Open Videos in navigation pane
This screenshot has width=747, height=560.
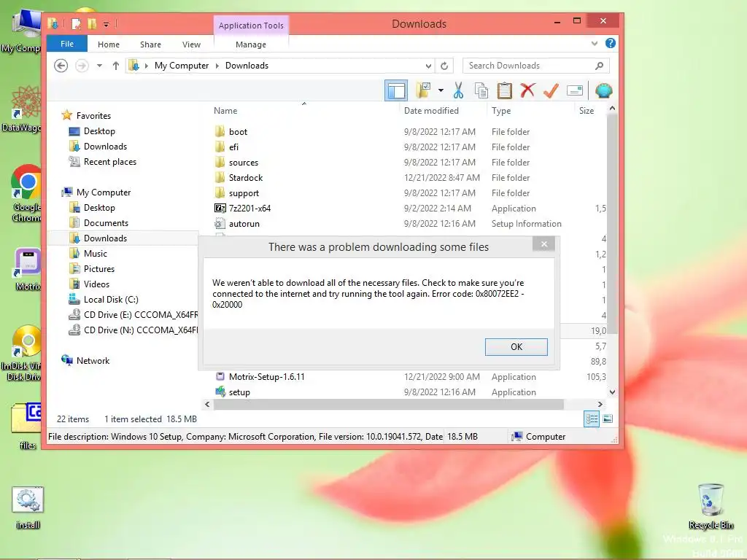96,284
